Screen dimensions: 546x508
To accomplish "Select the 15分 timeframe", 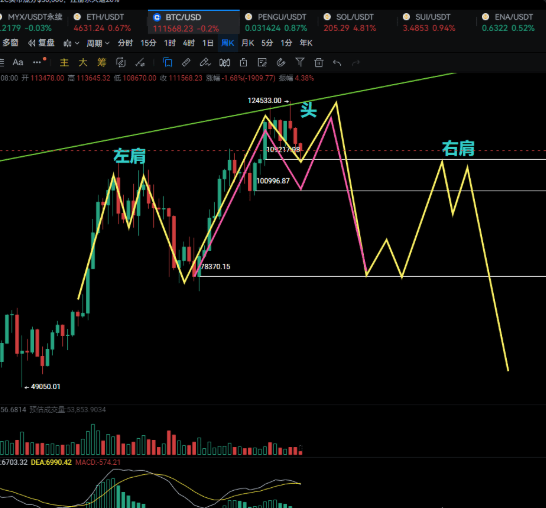I will pyautogui.click(x=148, y=43).
